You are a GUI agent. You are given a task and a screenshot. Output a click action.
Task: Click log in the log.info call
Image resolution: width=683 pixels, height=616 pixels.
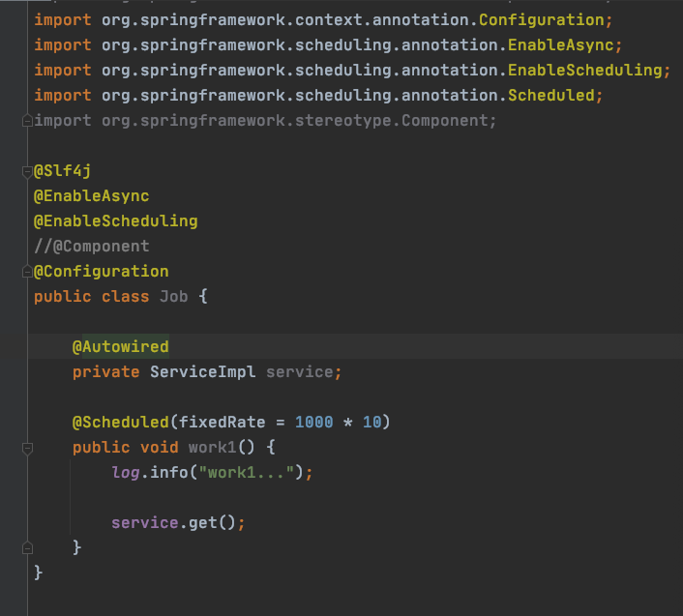click(x=126, y=473)
